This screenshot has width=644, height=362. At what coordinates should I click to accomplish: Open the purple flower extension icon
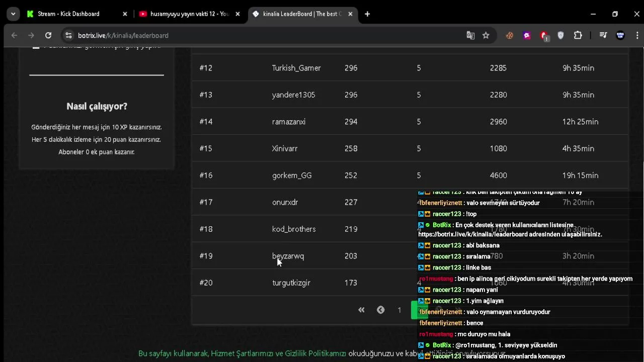click(x=527, y=35)
